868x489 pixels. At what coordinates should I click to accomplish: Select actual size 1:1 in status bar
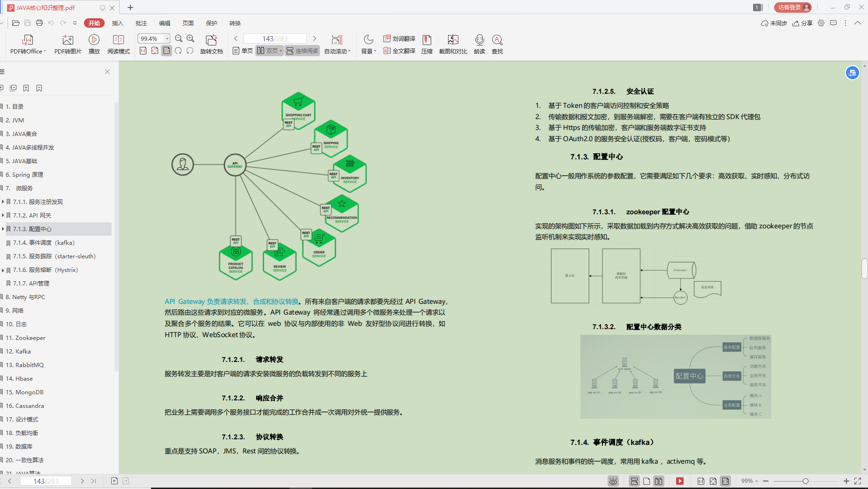pyautogui.click(x=701, y=481)
